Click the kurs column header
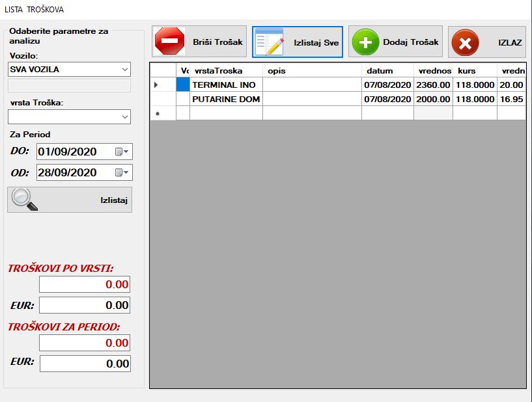 pyautogui.click(x=474, y=70)
